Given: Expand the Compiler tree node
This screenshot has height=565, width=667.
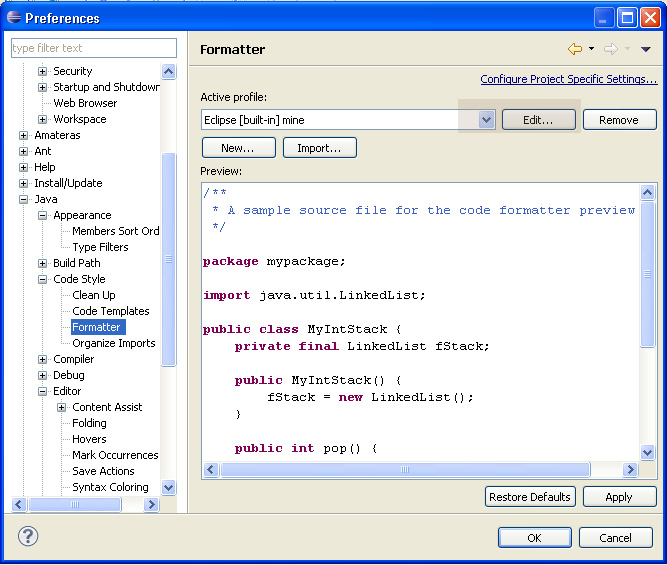Looking at the screenshot, I should click(43, 360).
